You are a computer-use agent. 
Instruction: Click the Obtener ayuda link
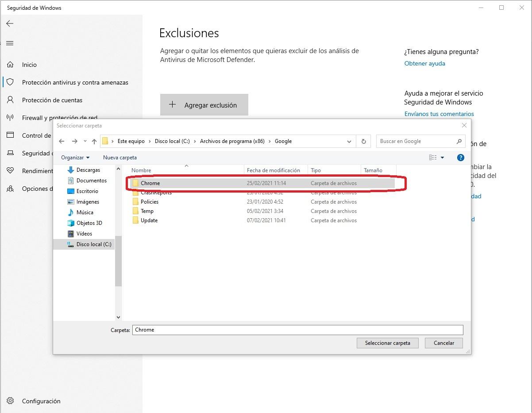424,63
